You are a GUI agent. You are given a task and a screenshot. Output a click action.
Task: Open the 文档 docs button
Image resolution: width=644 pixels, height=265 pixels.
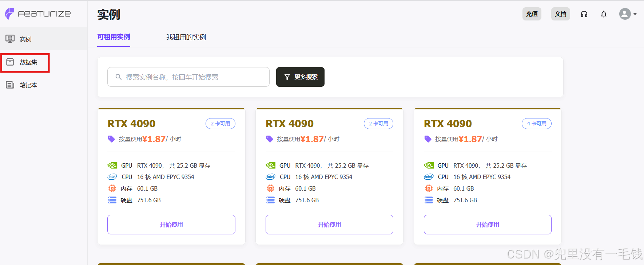pos(560,14)
